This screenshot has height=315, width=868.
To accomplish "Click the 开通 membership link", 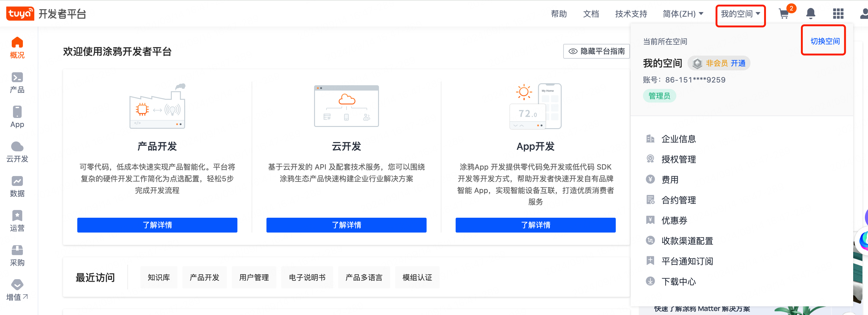I will 738,63.
